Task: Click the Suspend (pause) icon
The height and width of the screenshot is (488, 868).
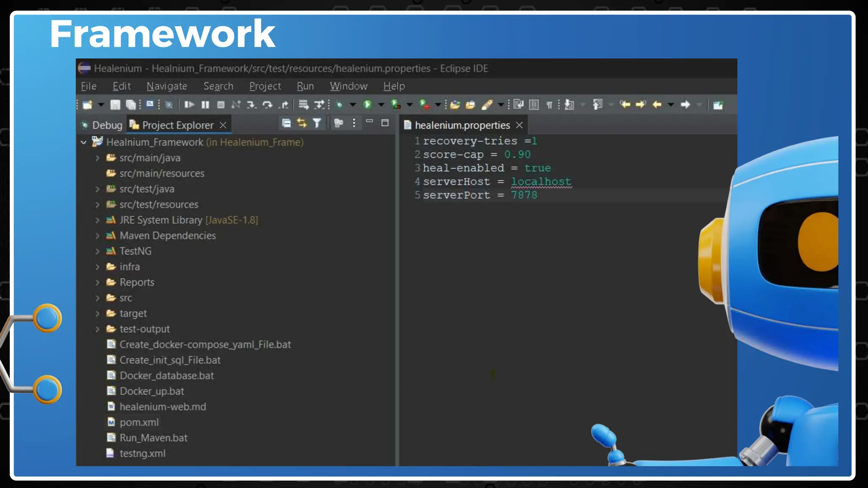Action: 205,105
